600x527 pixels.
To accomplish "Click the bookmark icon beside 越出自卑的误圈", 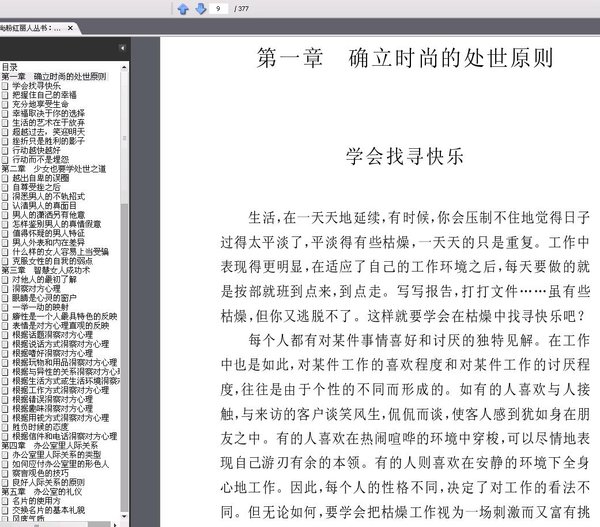I will tap(5, 178).
